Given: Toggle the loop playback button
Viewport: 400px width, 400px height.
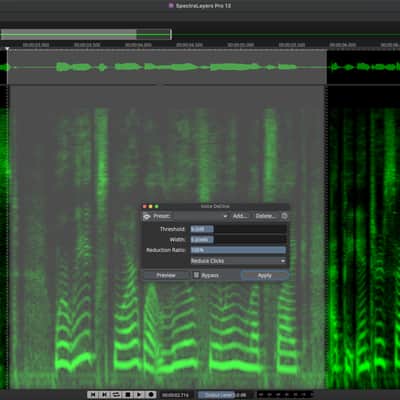Looking at the screenshot, I should point(116,395).
